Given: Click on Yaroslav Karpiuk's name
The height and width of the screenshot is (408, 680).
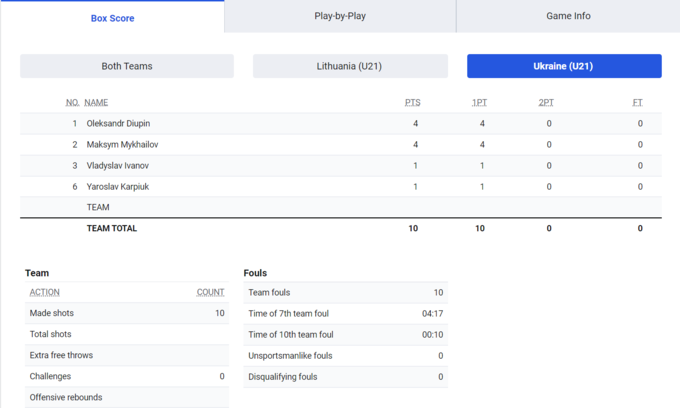Looking at the screenshot, I should point(119,186).
